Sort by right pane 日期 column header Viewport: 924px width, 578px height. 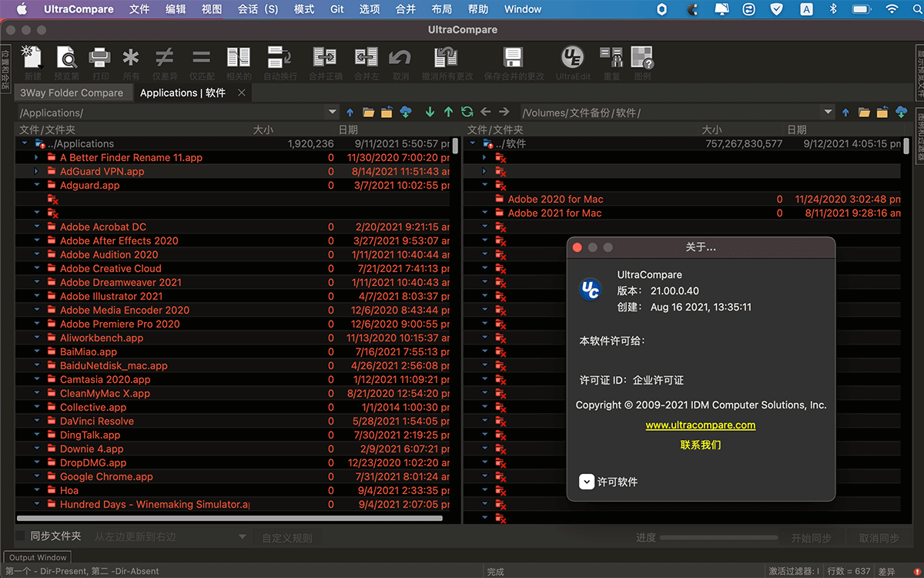pyautogui.click(x=797, y=129)
